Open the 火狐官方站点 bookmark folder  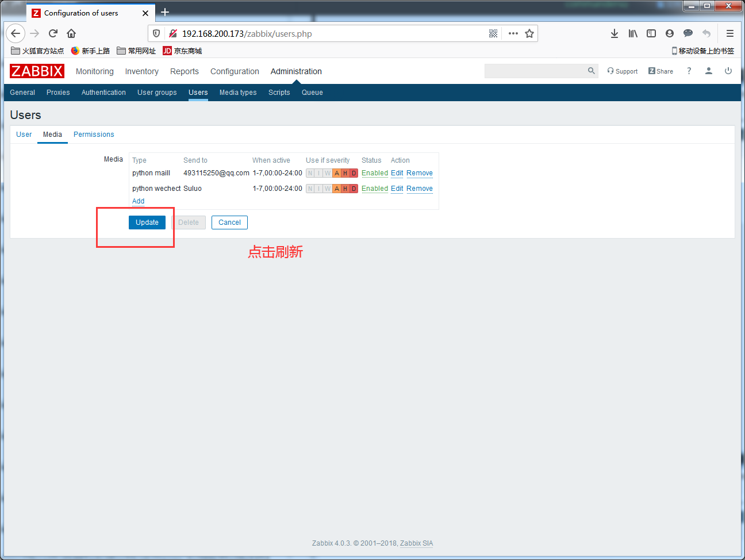[37, 51]
